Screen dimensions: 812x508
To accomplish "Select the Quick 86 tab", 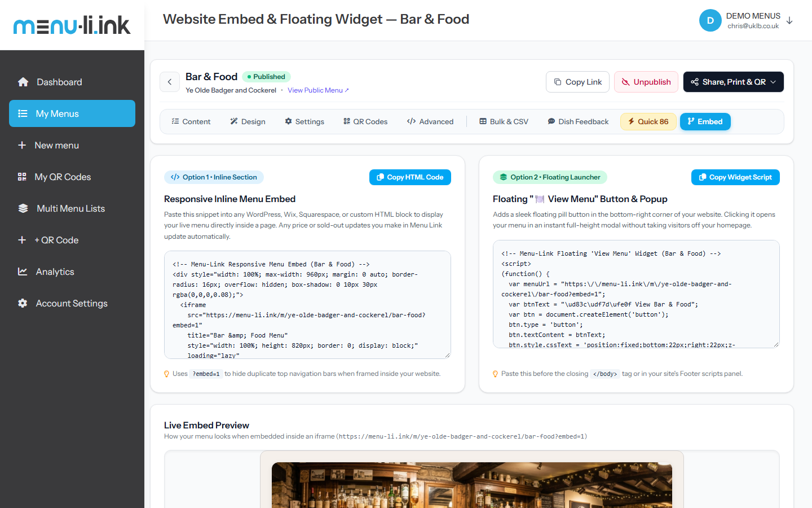I will pos(648,121).
